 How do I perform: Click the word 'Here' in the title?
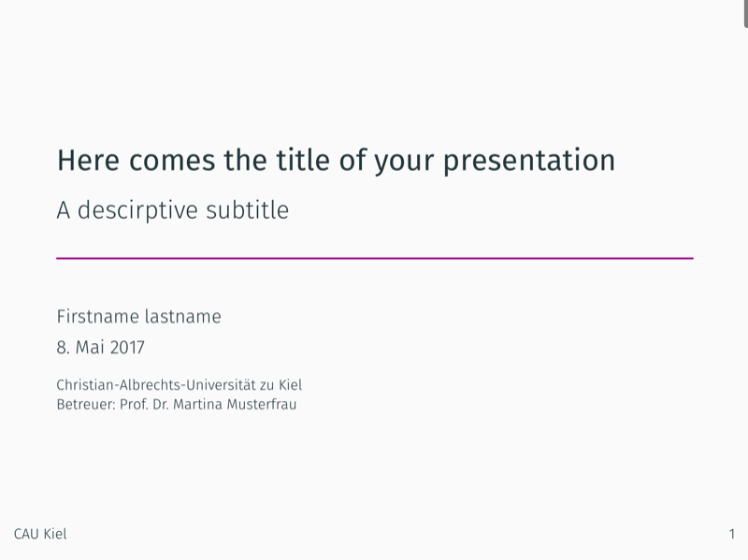tap(88, 160)
